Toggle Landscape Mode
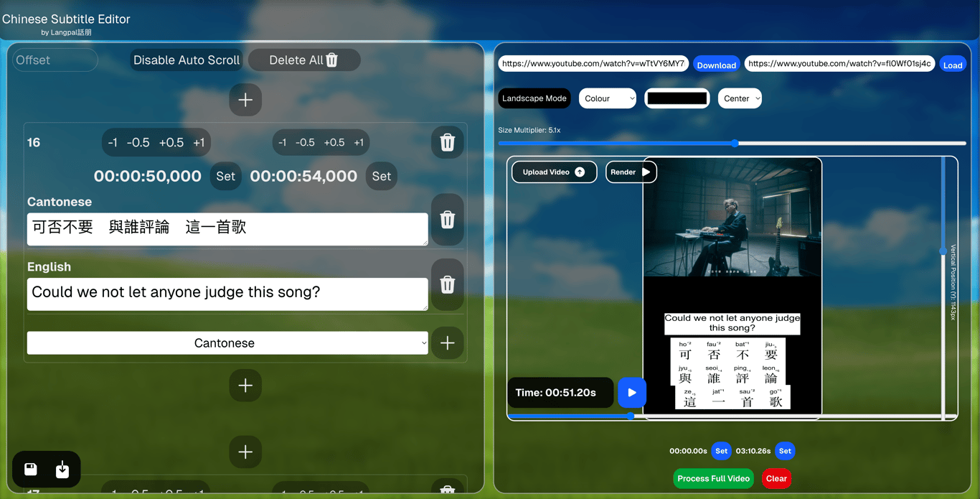Viewport: 980px width, 499px height. click(x=534, y=98)
